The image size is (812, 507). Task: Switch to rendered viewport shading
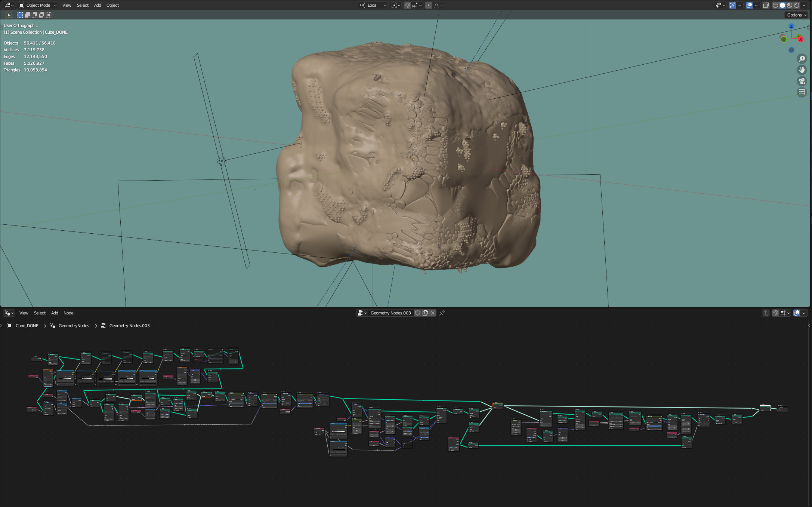tap(797, 5)
